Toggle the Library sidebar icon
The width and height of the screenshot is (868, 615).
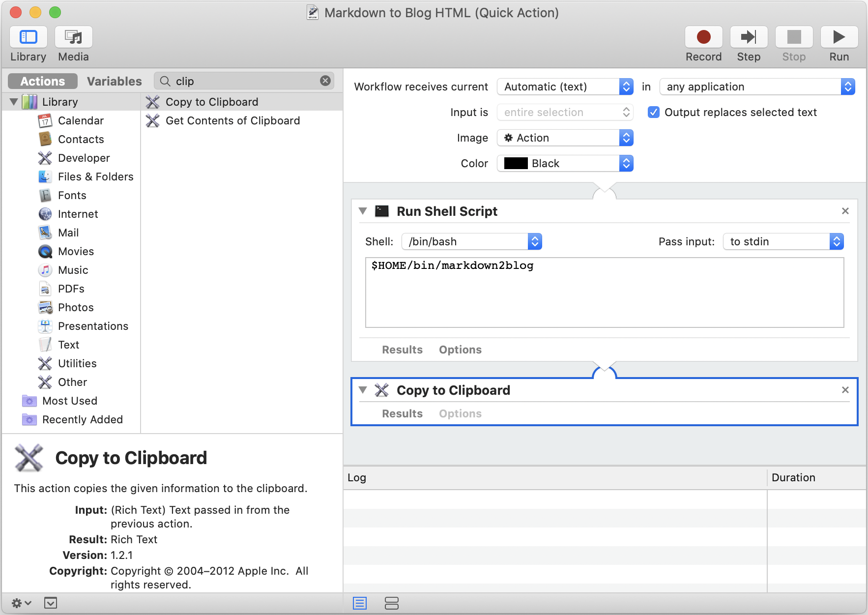click(29, 37)
